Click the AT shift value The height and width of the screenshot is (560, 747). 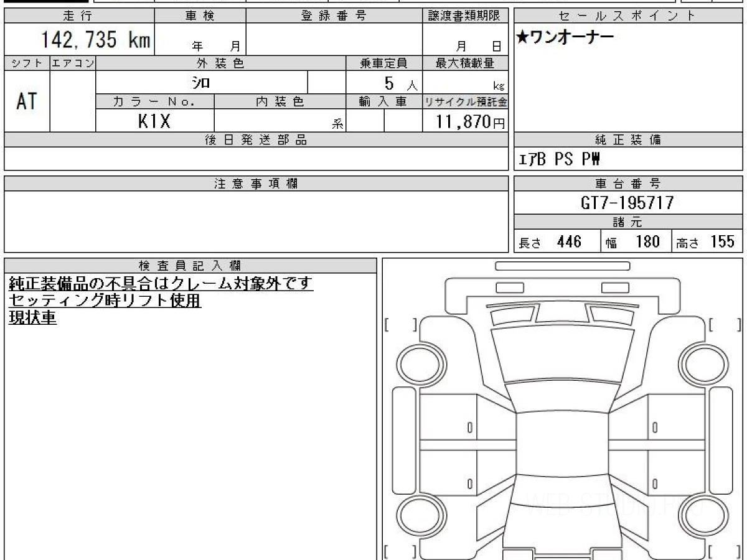coord(27,101)
